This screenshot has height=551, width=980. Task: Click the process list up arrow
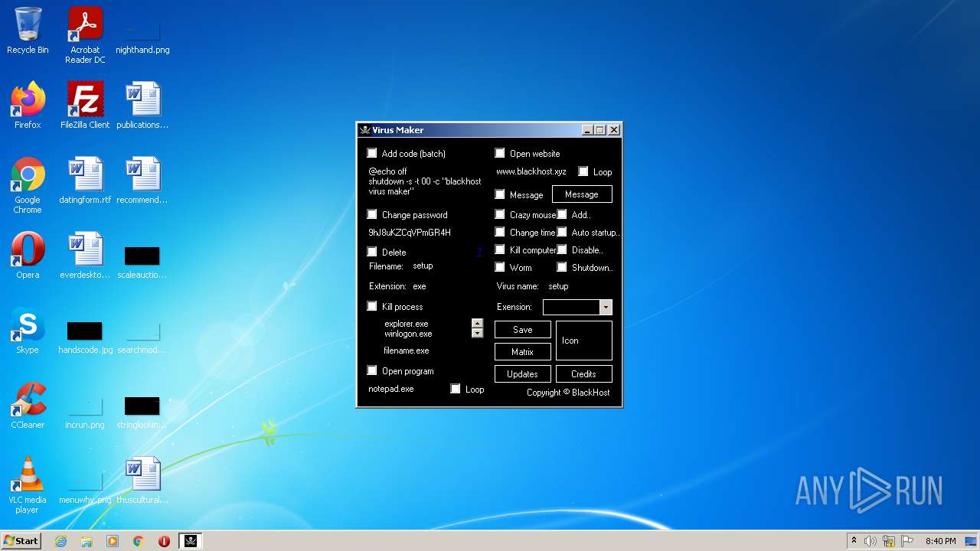477,324
